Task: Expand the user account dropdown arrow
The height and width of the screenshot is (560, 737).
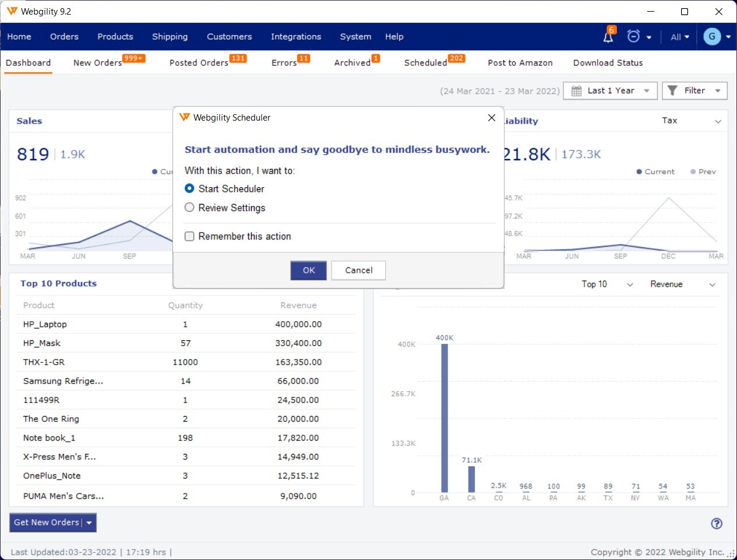Action: coord(728,37)
